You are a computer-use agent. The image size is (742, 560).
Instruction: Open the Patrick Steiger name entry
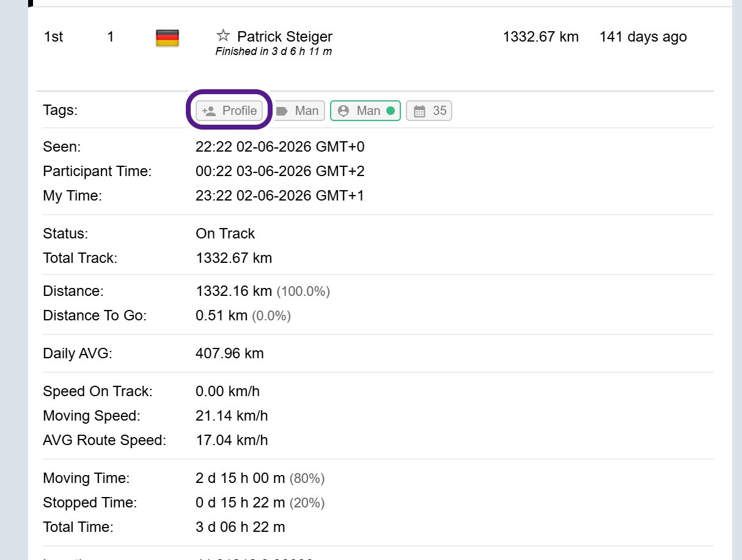[x=285, y=37]
